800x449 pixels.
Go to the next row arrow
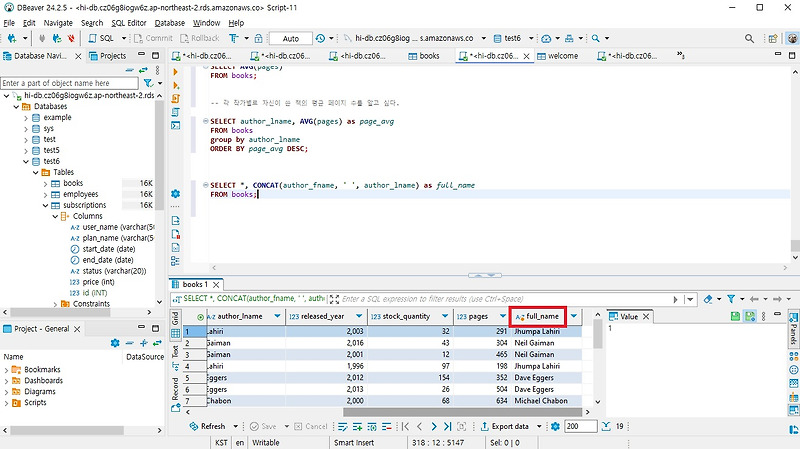[434, 427]
